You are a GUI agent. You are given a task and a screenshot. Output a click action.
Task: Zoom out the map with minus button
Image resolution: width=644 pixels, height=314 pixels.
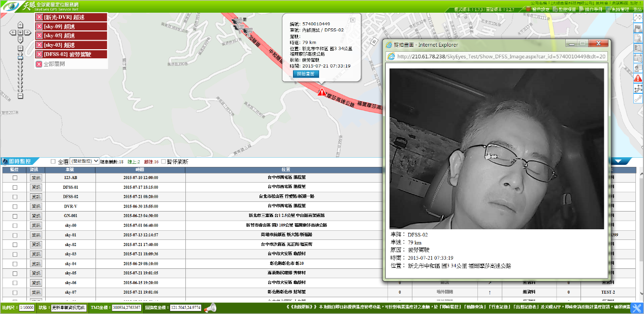(x=20, y=96)
